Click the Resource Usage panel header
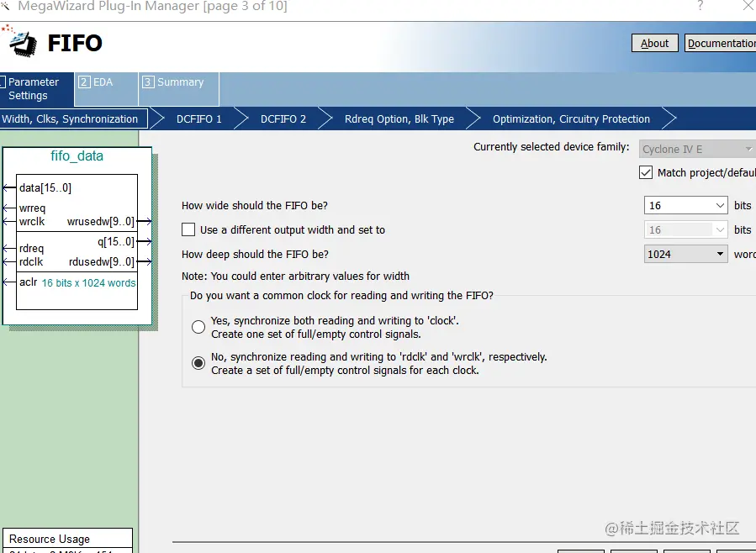The width and height of the screenshot is (756, 553). pos(67,538)
